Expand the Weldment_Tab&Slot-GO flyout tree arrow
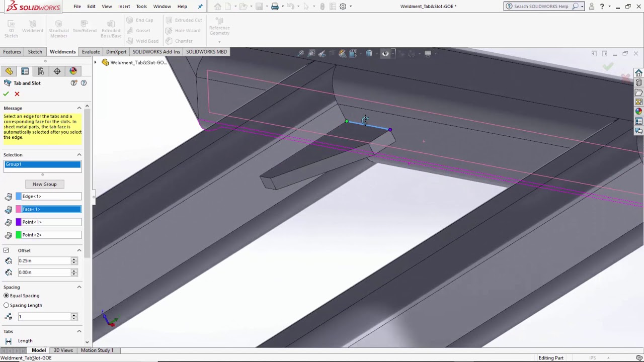The image size is (644, 362). click(95, 62)
